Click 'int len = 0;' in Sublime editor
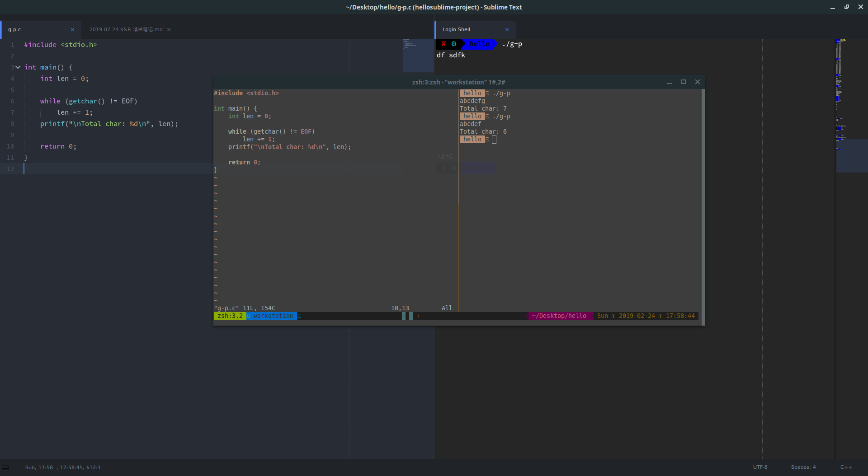868x476 pixels. pyautogui.click(x=64, y=79)
